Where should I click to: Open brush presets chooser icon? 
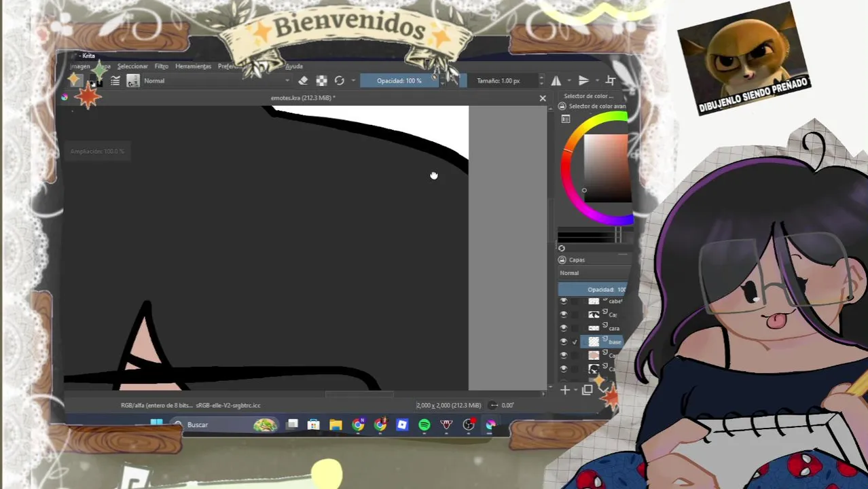tap(132, 81)
